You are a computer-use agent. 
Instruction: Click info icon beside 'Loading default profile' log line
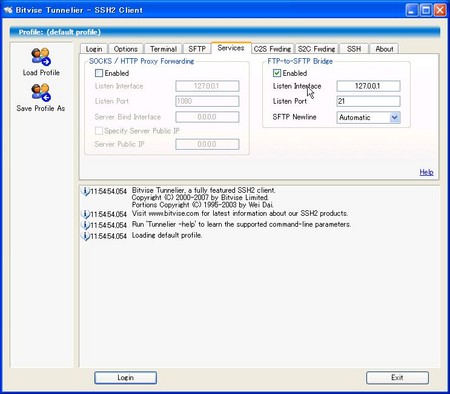click(85, 236)
